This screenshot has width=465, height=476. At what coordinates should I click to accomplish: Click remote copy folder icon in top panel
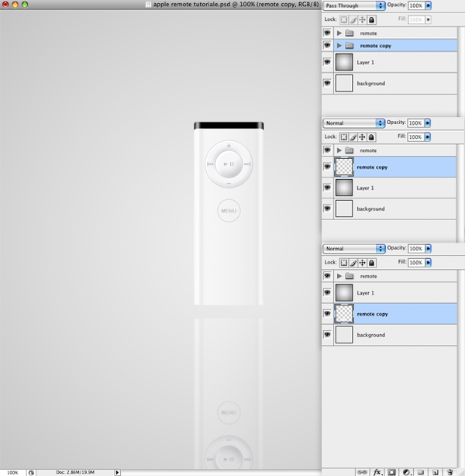click(350, 46)
